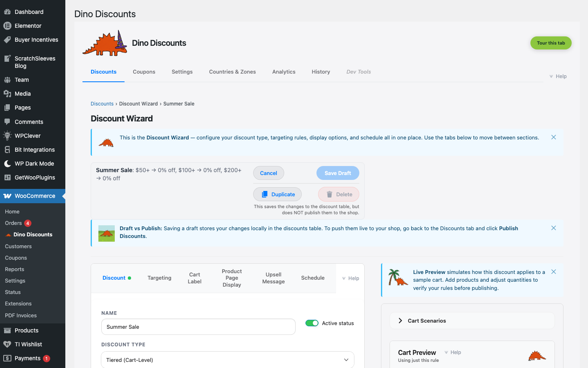588x368 pixels.
Task: Click the Name input field
Action: pyautogui.click(x=198, y=327)
